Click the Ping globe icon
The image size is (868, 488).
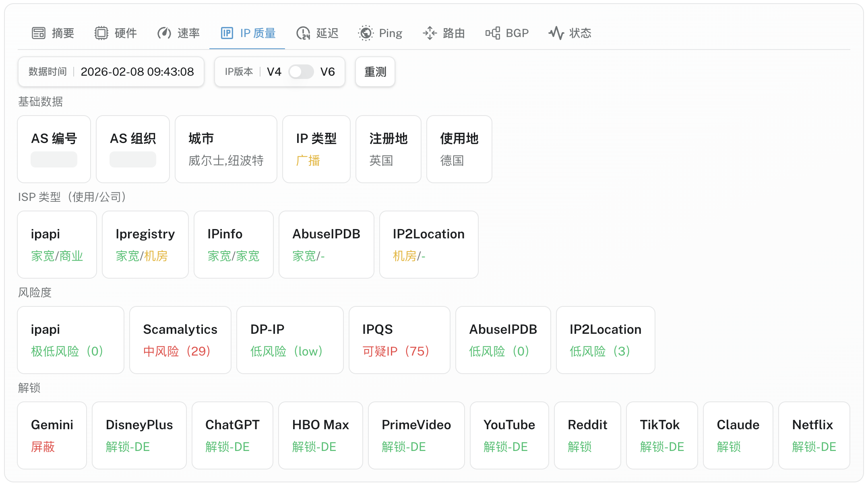coord(366,33)
